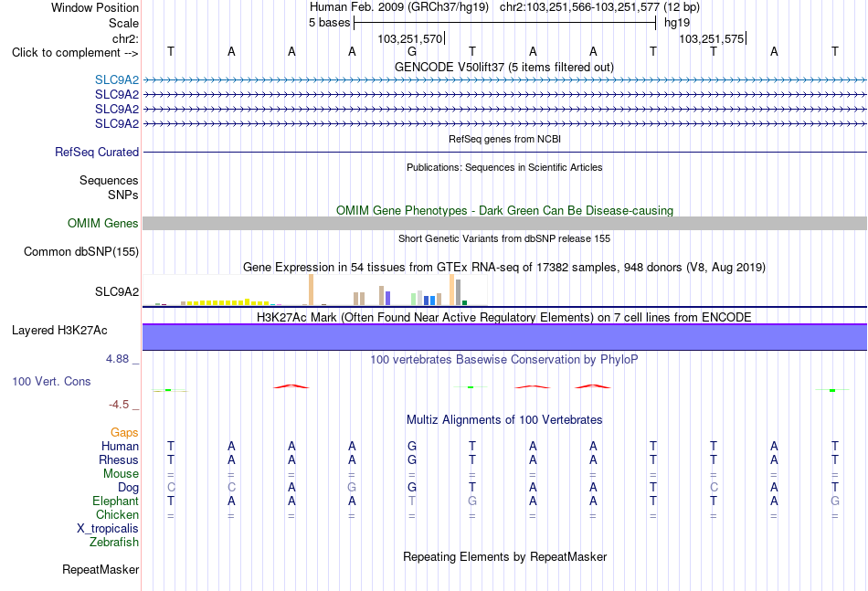The width and height of the screenshot is (868, 591).
Task: Click the 103,251,575 position marker
Action: click(x=712, y=38)
